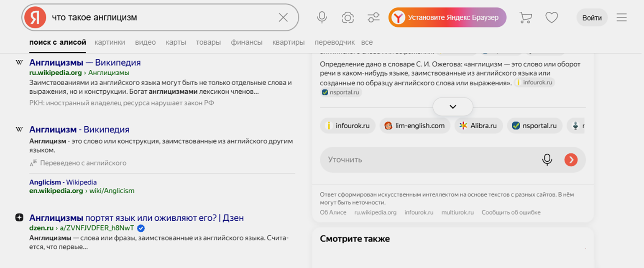Start voice search with the top microphone
This screenshot has height=268, width=644.
click(x=322, y=18)
